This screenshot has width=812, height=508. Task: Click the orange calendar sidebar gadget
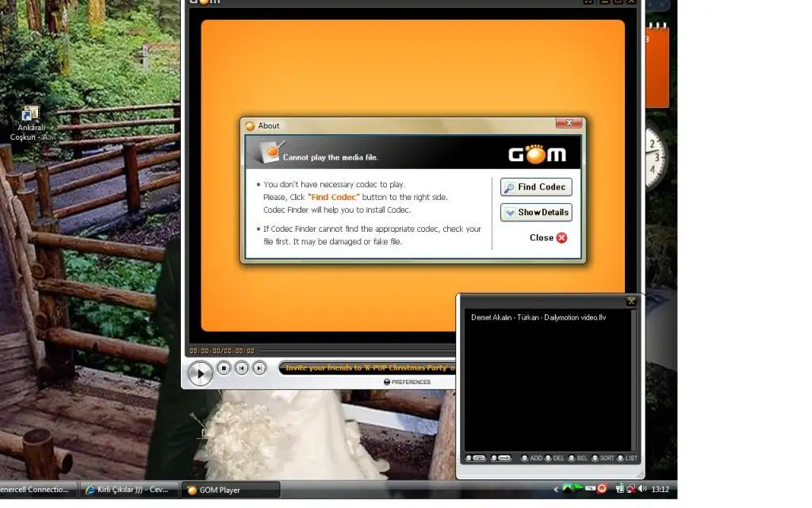[x=657, y=66]
